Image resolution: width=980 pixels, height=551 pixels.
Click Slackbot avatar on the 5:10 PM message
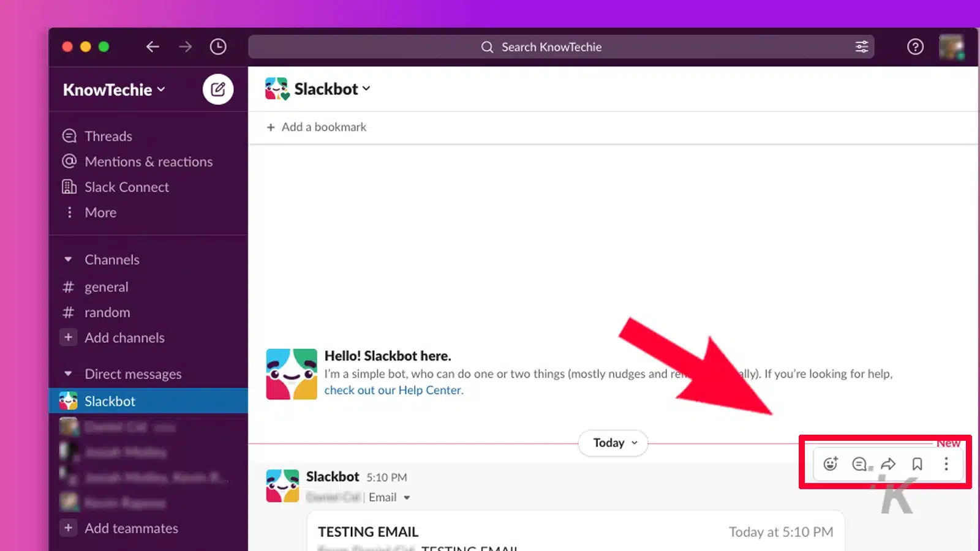(x=282, y=485)
